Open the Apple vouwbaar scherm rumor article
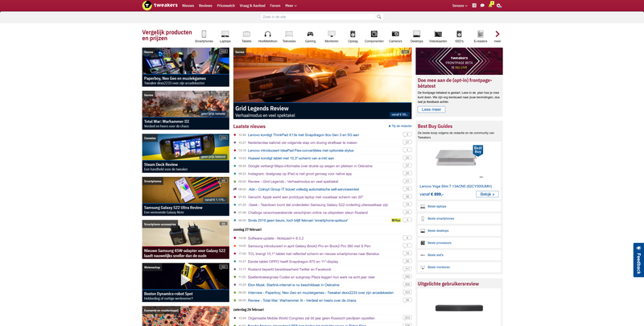The height and width of the screenshot is (326, 644). (x=306, y=197)
